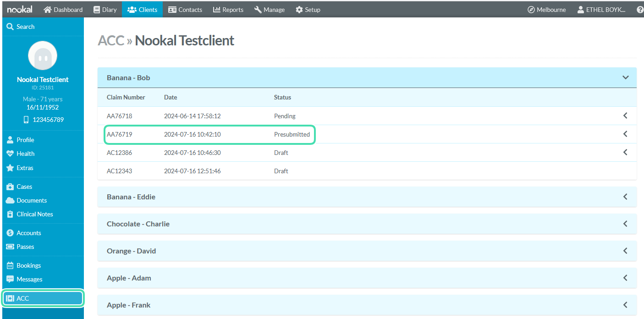Click the Clinical Notes clipboard icon
The image size is (644, 319).
(x=10, y=214)
